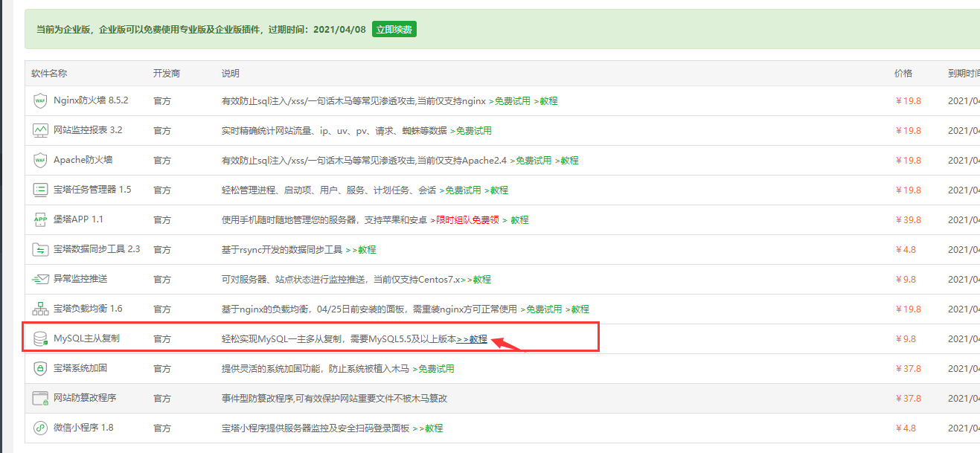
Task: Click the 宝塔负载均衡 network icon
Action: [x=40, y=309]
